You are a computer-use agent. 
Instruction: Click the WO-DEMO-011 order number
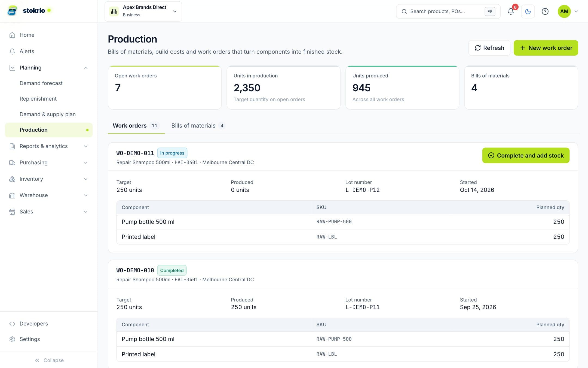[x=135, y=153]
